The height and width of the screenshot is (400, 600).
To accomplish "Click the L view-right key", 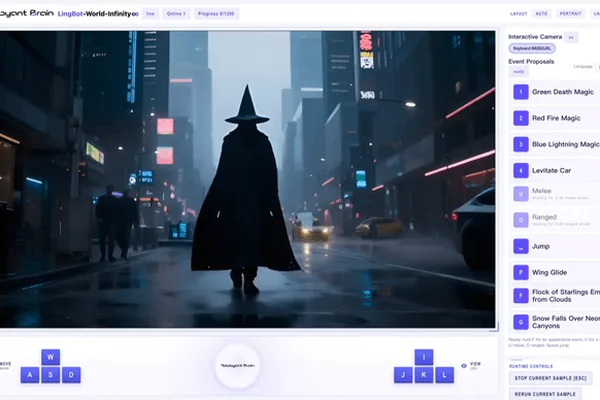I will tap(445, 375).
